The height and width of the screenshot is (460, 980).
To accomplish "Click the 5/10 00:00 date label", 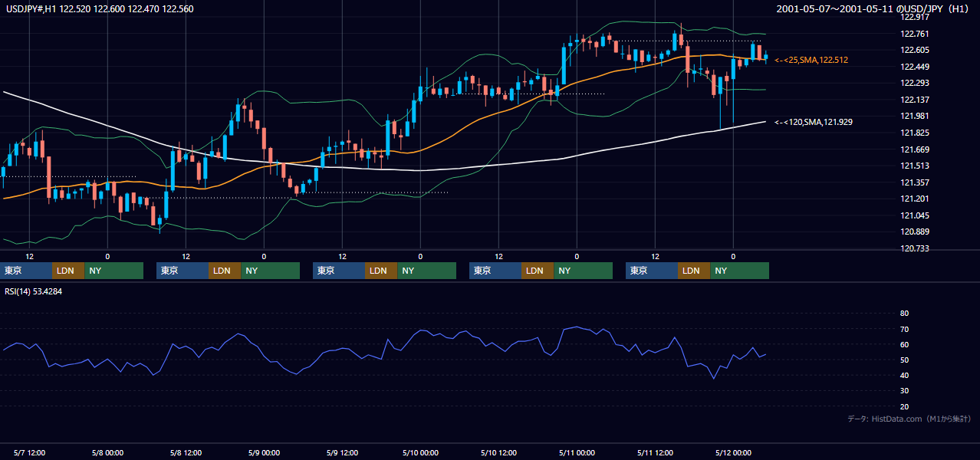I will [420, 452].
